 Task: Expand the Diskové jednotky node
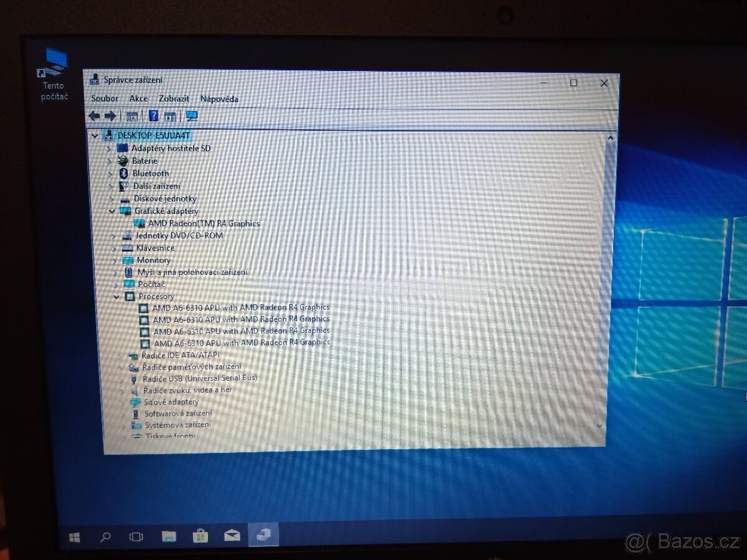(111, 199)
